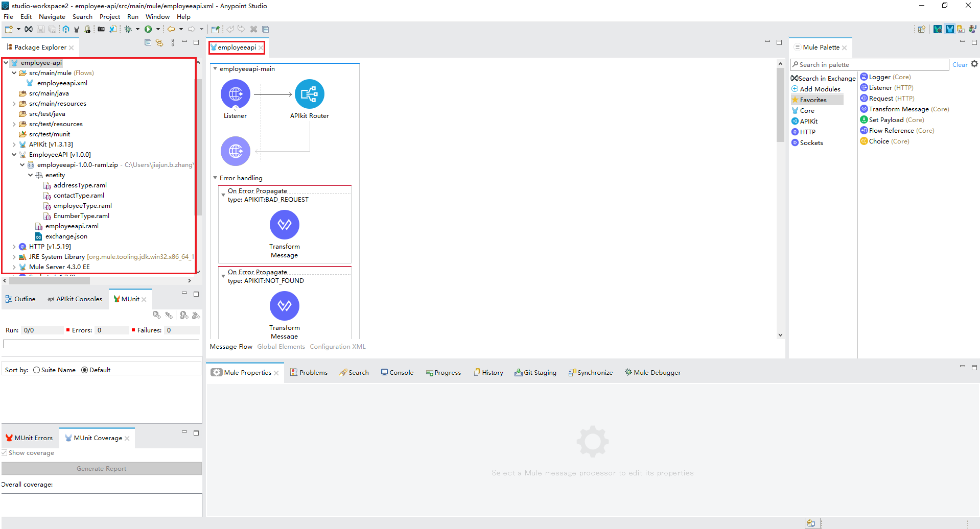The height and width of the screenshot is (529, 980).
Task: Expand the src/main/resources folder
Action: pyautogui.click(x=14, y=104)
